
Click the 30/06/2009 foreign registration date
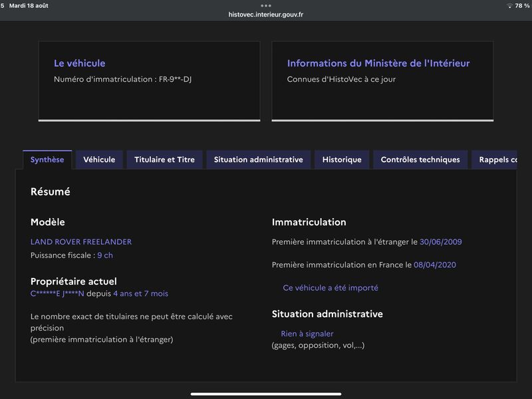coord(440,242)
